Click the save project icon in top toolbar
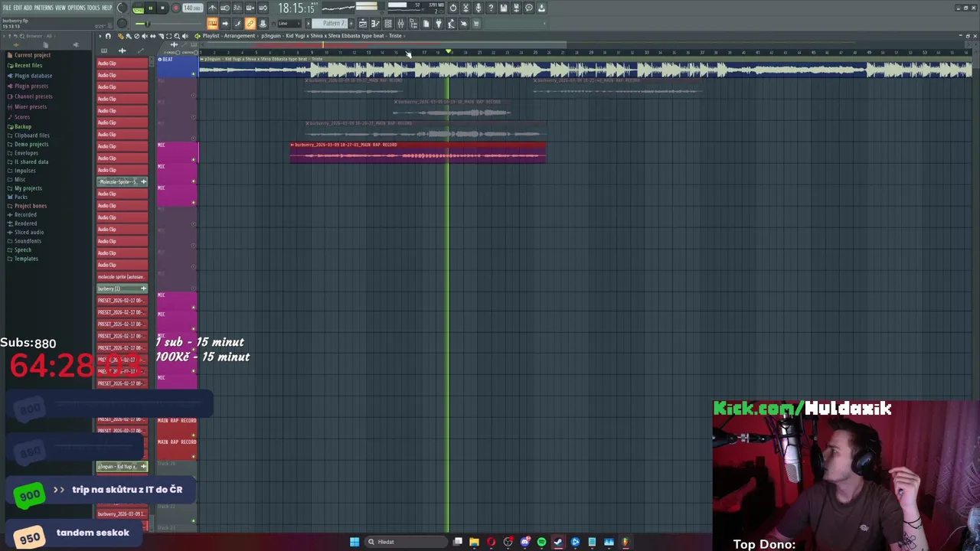 point(504,8)
